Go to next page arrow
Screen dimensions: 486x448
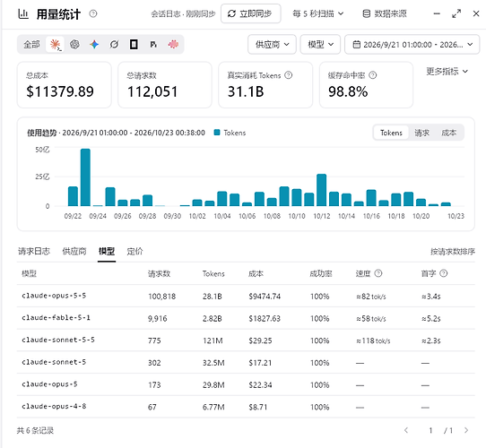pyautogui.click(x=466, y=430)
